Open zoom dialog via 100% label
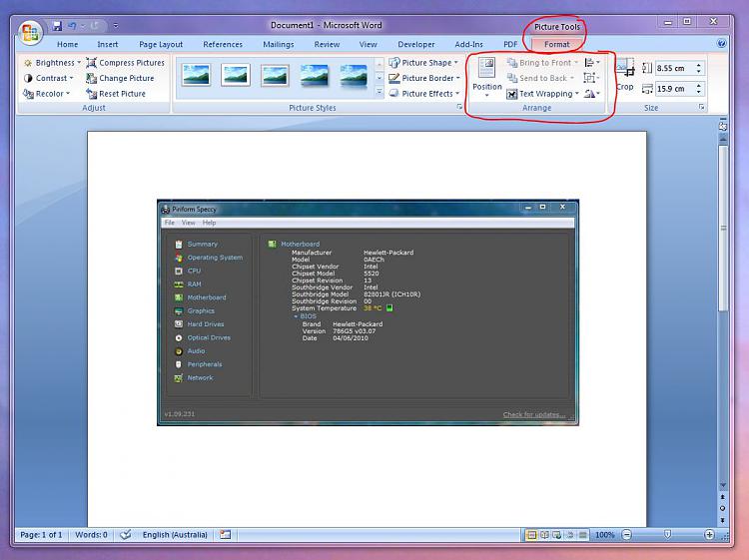 click(x=605, y=535)
